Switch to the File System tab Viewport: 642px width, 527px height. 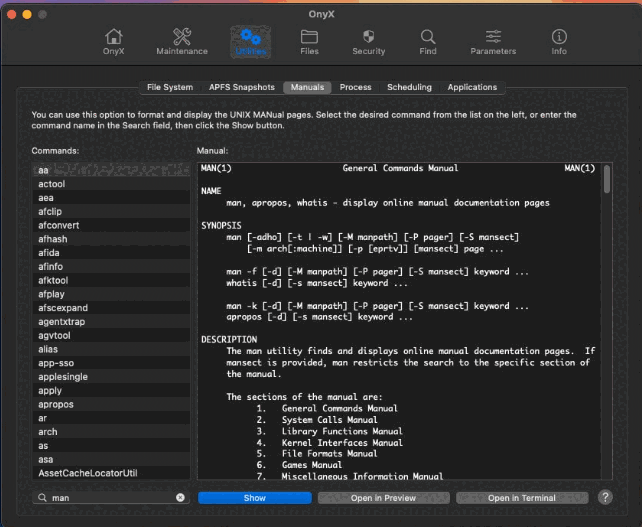pos(170,87)
